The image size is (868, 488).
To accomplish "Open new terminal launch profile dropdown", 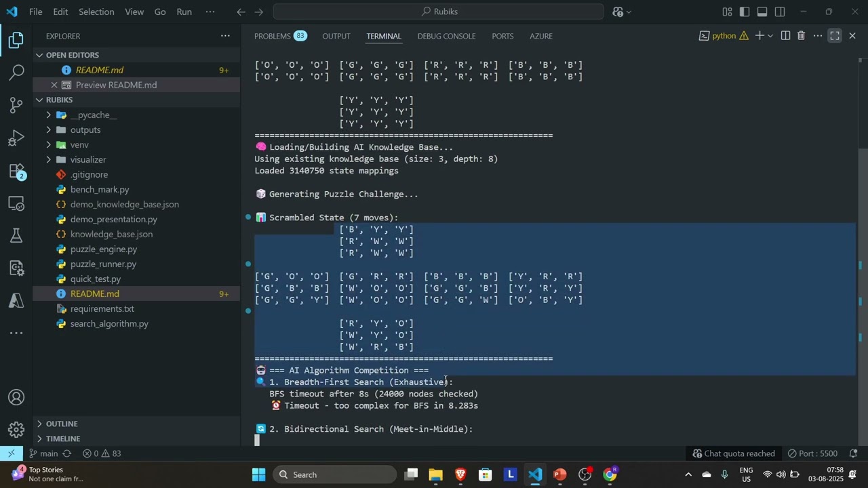I will click(x=770, y=36).
